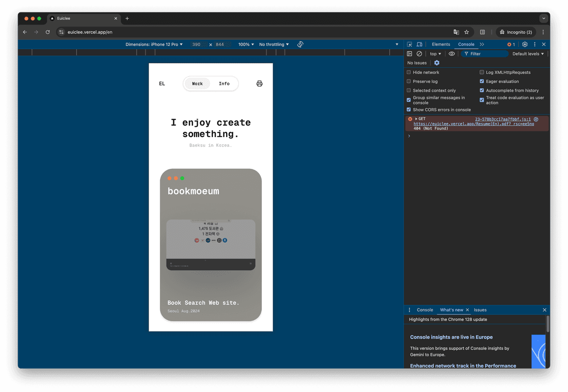Enable Log XMLHttpRequests checkbox
The height and width of the screenshot is (392, 568).
click(x=482, y=72)
